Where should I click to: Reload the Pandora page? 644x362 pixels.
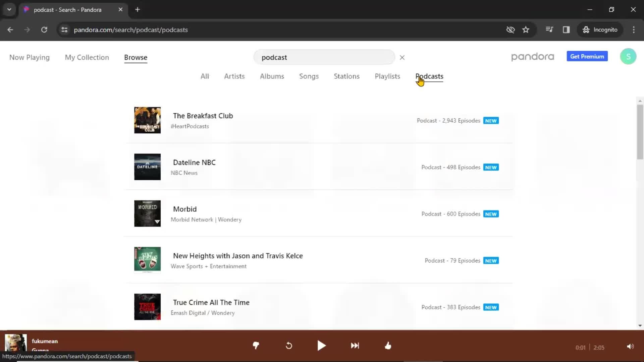point(44,30)
